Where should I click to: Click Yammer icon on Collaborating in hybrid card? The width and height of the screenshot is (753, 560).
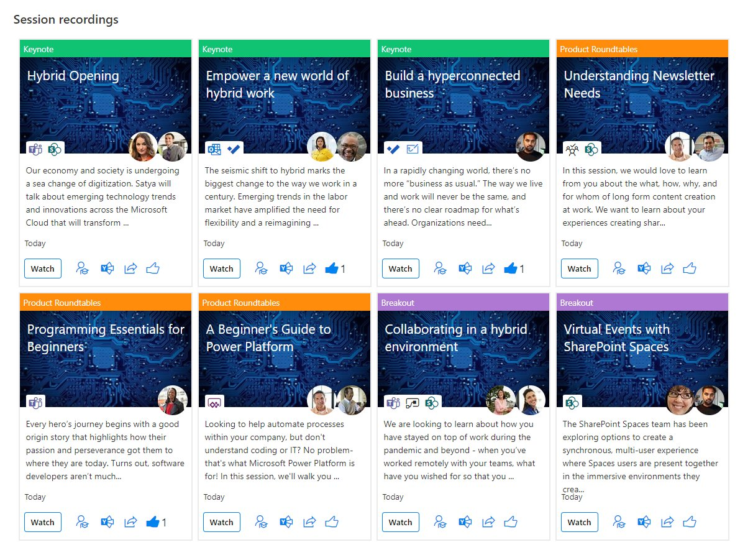point(465,522)
